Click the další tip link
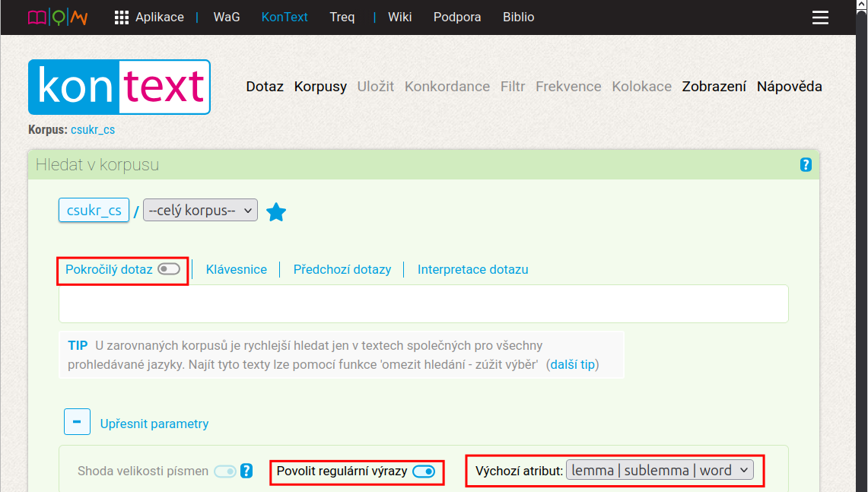The width and height of the screenshot is (868, 492). [572, 364]
